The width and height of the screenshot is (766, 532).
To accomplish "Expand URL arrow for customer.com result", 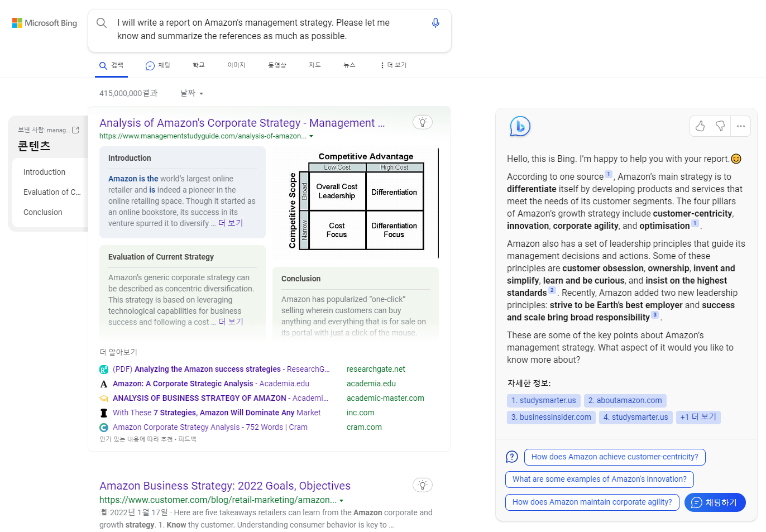I will [342, 501].
